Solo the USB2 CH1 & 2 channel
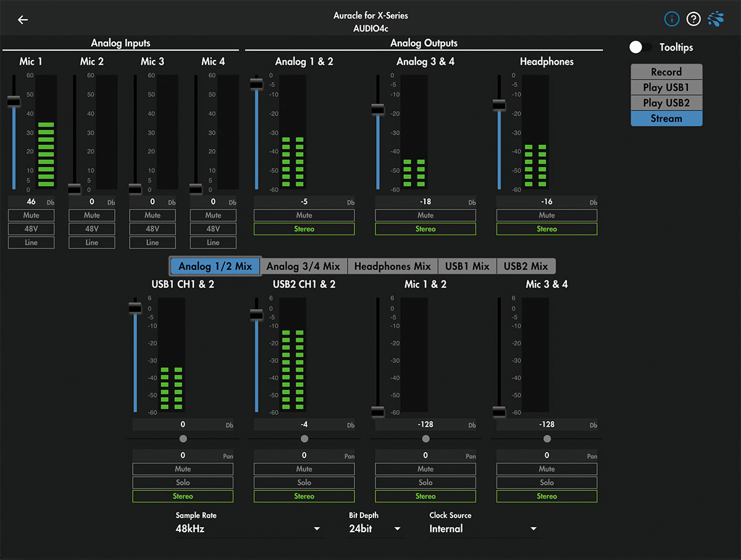The width and height of the screenshot is (741, 560). (x=304, y=483)
